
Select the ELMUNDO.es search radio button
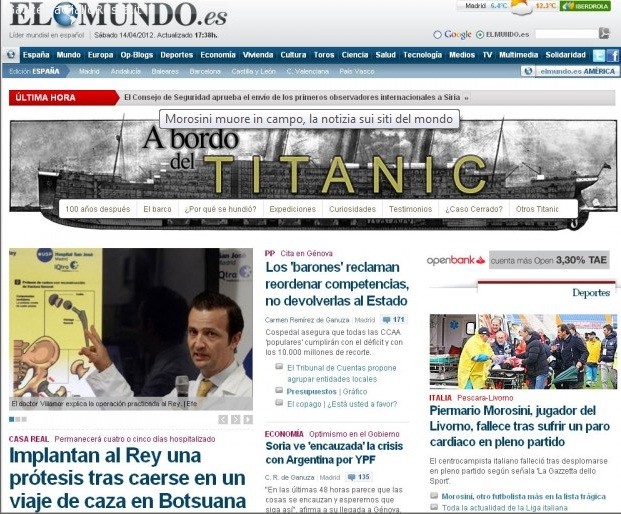[480, 35]
